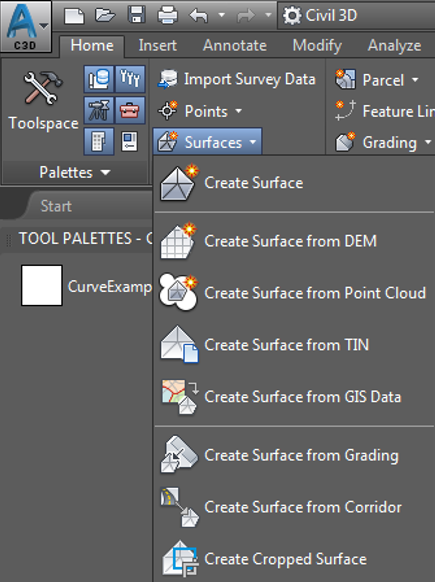Viewport: 435px width, 582px height.
Task: Choose Create Cropped Surface
Action: (294, 559)
